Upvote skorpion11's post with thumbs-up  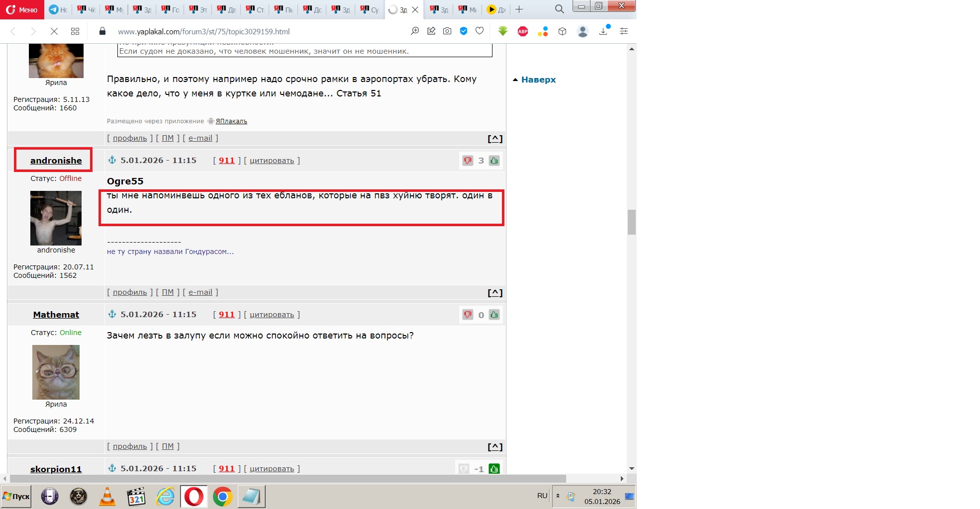[494, 469]
